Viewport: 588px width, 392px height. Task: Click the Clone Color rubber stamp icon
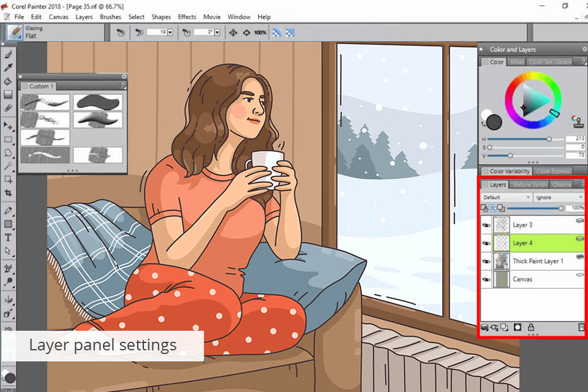578,121
